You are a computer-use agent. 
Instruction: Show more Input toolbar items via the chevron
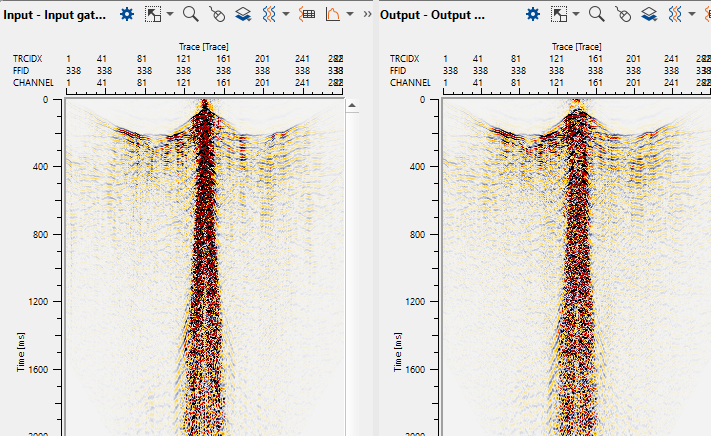point(365,14)
